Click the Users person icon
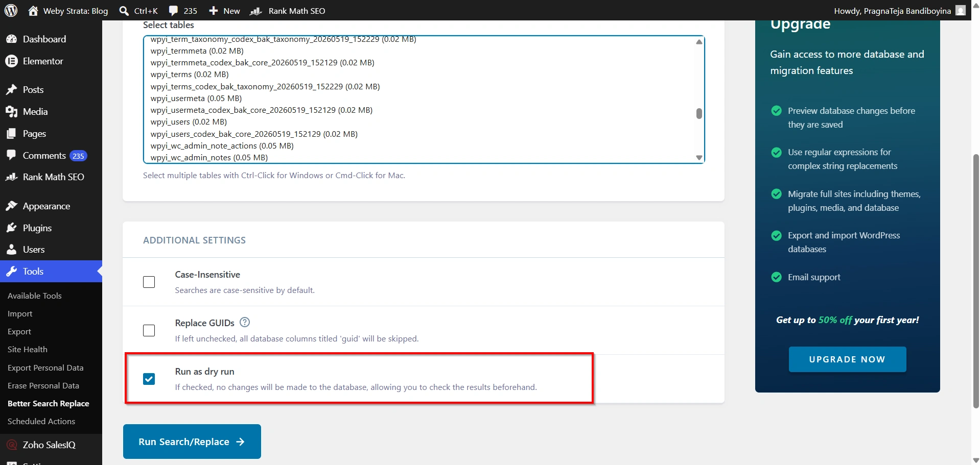This screenshot has width=980, height=465. (11, 250)
